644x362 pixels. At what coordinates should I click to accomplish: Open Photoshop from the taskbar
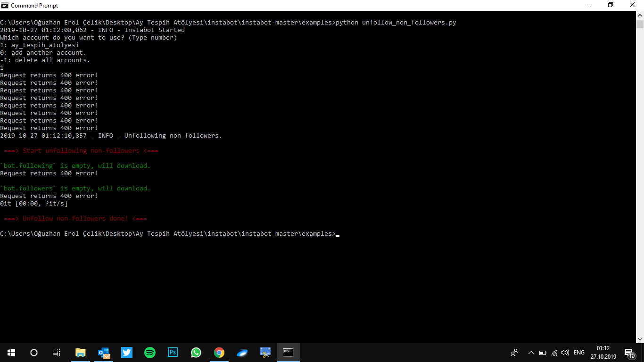[173, 352]
